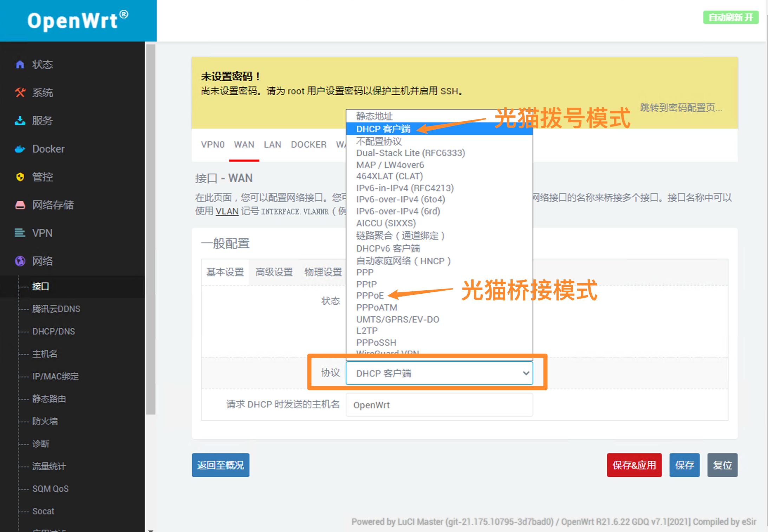The width and height of the screenshot is (768, 532).
Task: Open the Docker whale icon in sidebar
Action: [20, 149]
